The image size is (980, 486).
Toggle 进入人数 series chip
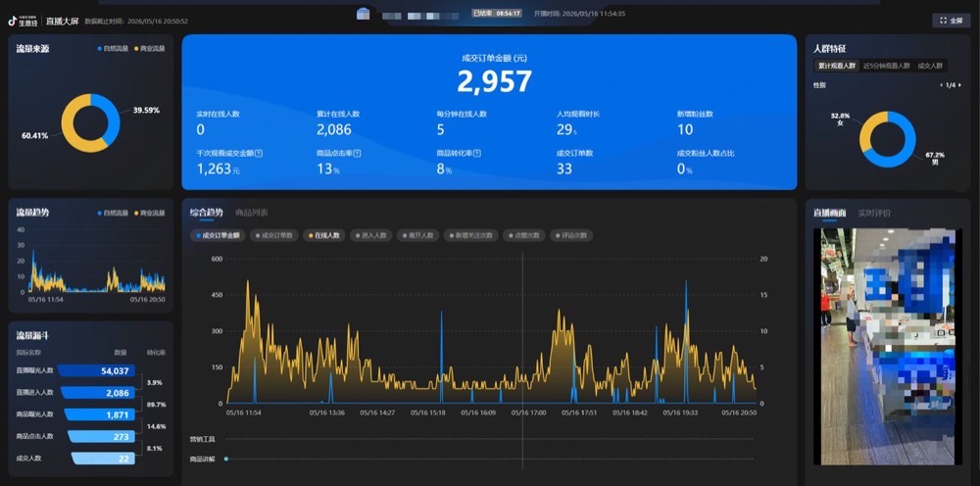click(x=371, y=235)
